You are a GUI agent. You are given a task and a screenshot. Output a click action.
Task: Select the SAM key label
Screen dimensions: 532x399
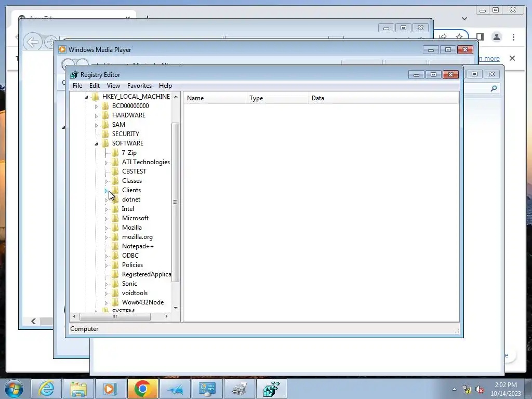pos(118,125)
